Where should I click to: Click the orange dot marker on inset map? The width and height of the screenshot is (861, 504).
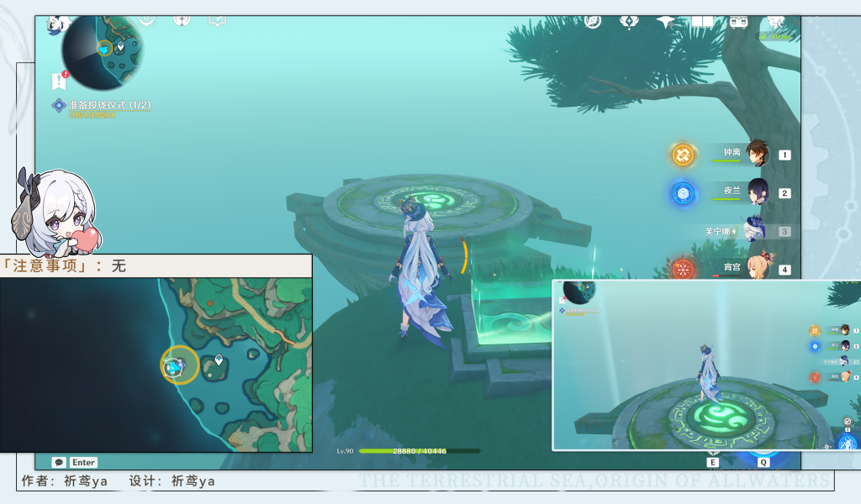pyautogui.click(x=209, y=302)
